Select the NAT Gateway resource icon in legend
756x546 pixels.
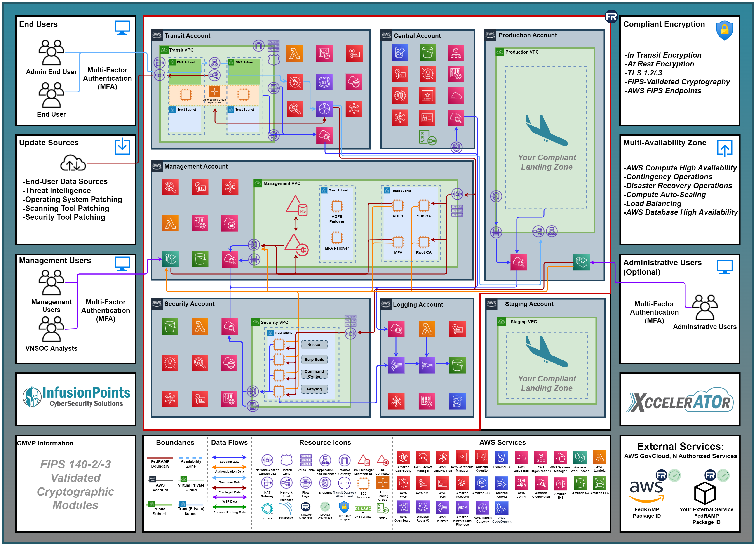click(267, 483)
